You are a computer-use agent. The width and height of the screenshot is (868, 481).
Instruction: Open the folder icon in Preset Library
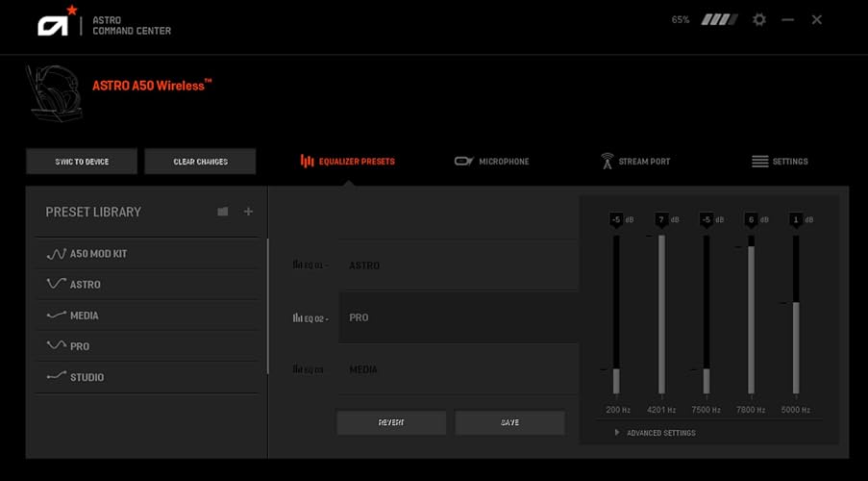click(x=223, y=211)
